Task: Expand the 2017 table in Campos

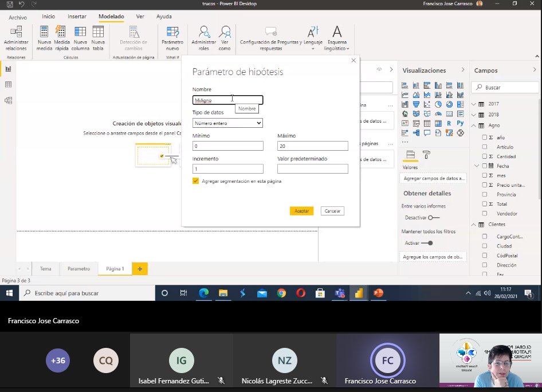Action: tap(474, 104)
